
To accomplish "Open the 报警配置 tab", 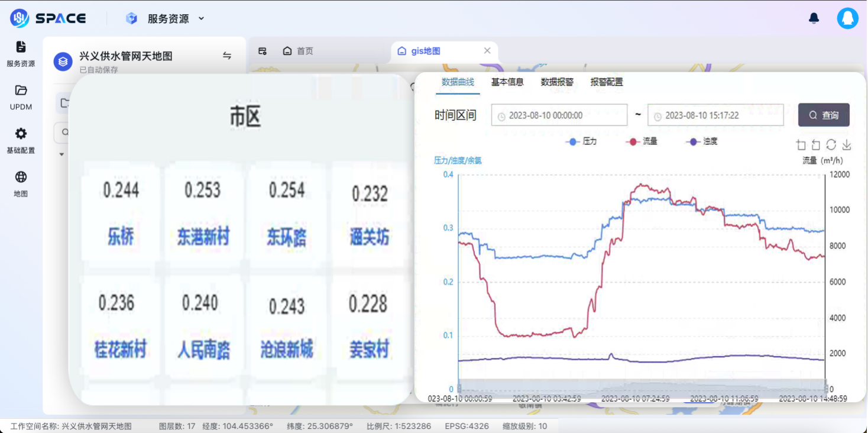I will tap(605, 83).
